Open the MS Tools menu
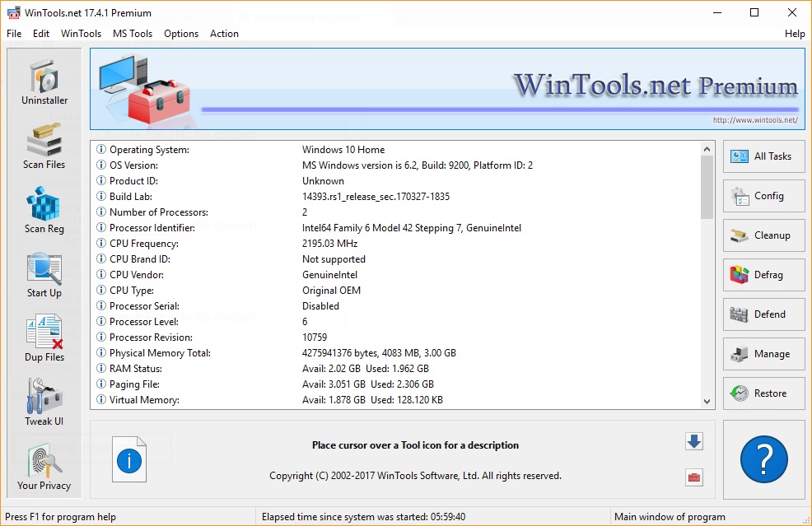This screenshot has height=526, width=812. click(133, 34)
